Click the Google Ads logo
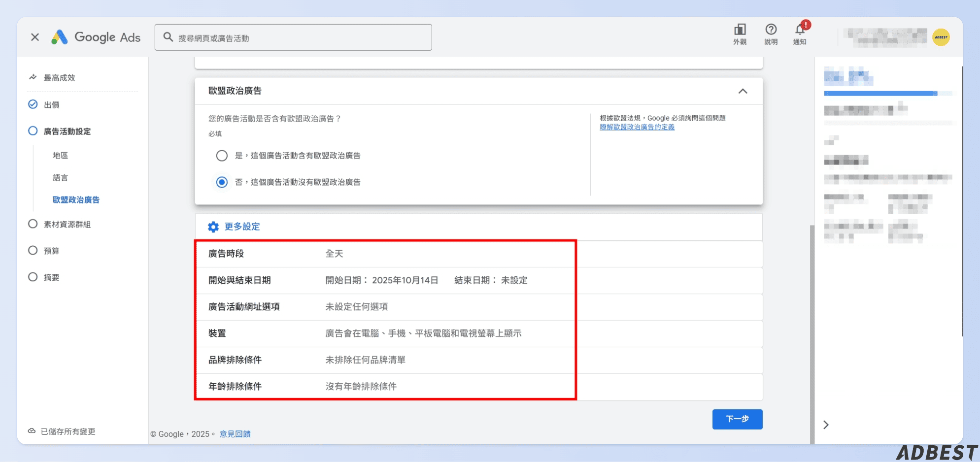This screenshot has height=462, width=980. tap(96, 37)
